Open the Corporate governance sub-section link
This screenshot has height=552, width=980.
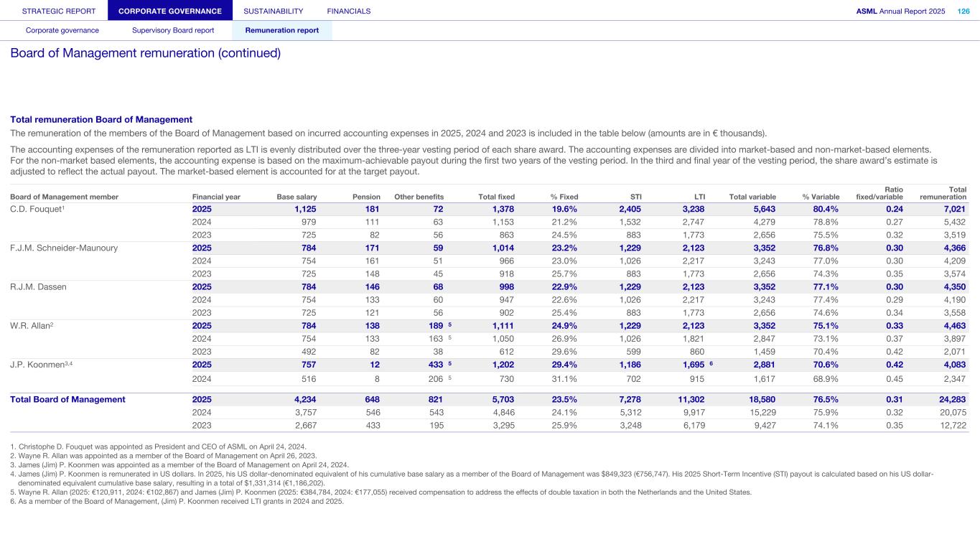pyautogui.click(x=62, y=30)
